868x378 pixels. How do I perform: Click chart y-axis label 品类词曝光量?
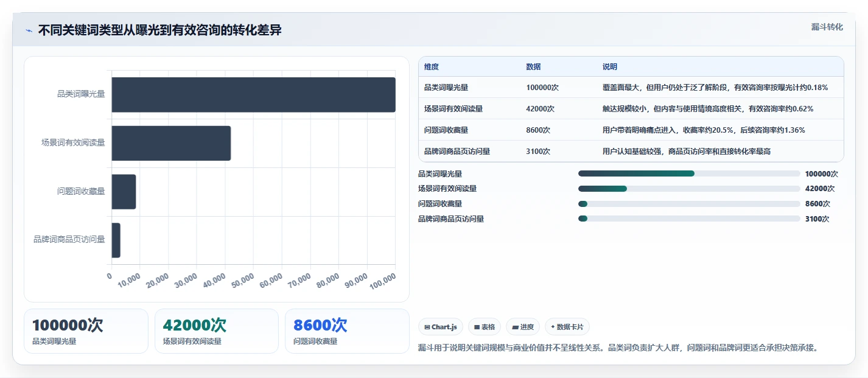(x=81, y=94)
